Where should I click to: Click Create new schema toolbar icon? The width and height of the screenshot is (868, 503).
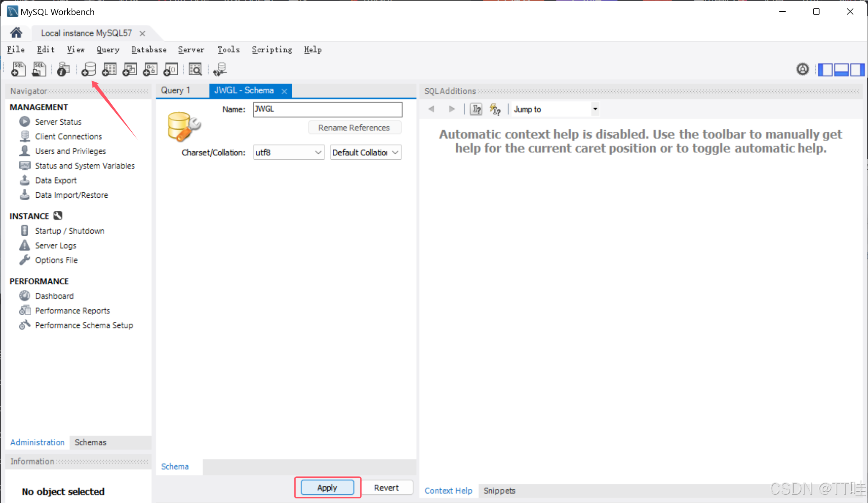tap(88, 69)
